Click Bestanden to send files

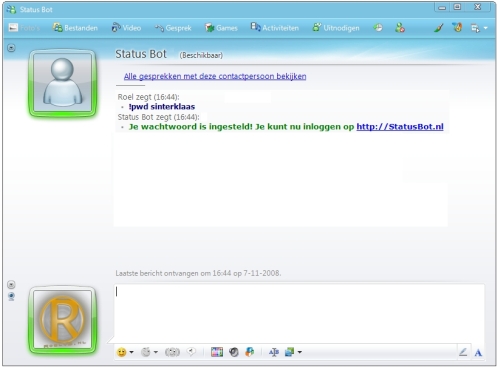coord(75,28)
